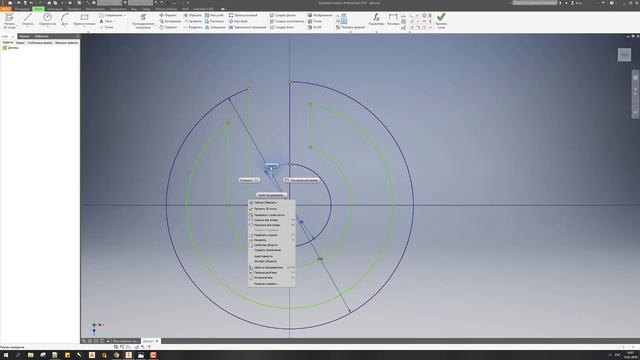Click the marking-menu button left of center
This screenshot has width=640, height=360.
pyautogui.click(x=249, y=180)
